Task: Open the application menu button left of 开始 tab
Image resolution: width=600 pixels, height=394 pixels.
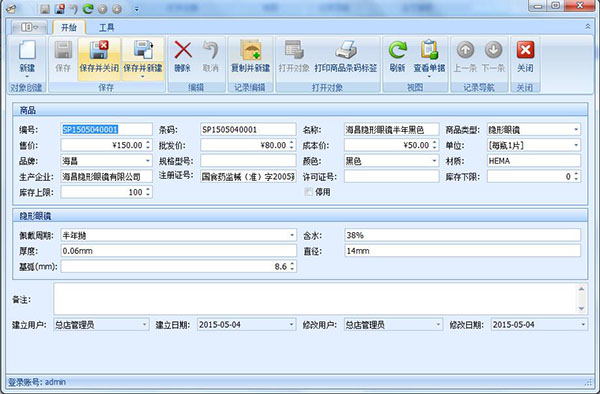Action: 30,28
